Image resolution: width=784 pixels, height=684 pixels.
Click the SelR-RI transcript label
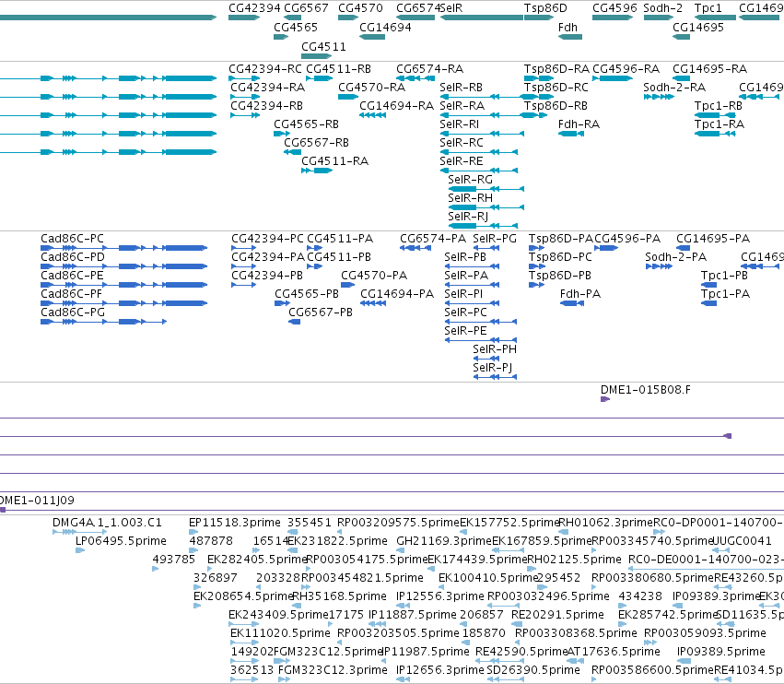459,124
